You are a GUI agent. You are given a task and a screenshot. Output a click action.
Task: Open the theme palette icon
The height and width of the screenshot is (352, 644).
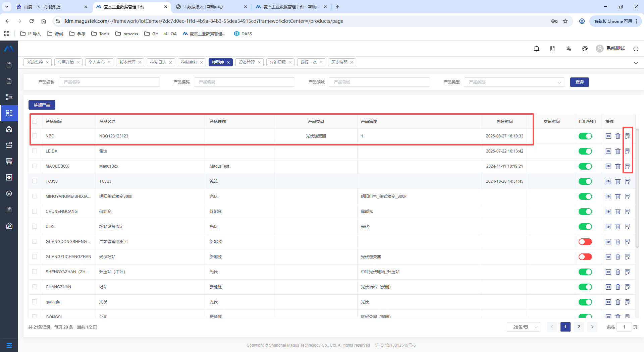click(x=585, y=49)
